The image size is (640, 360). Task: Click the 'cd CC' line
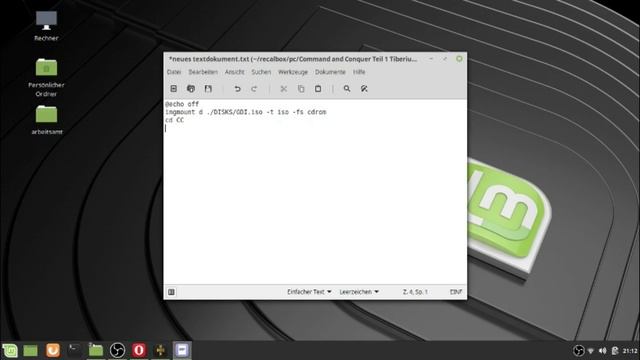[x=174, y=120]
